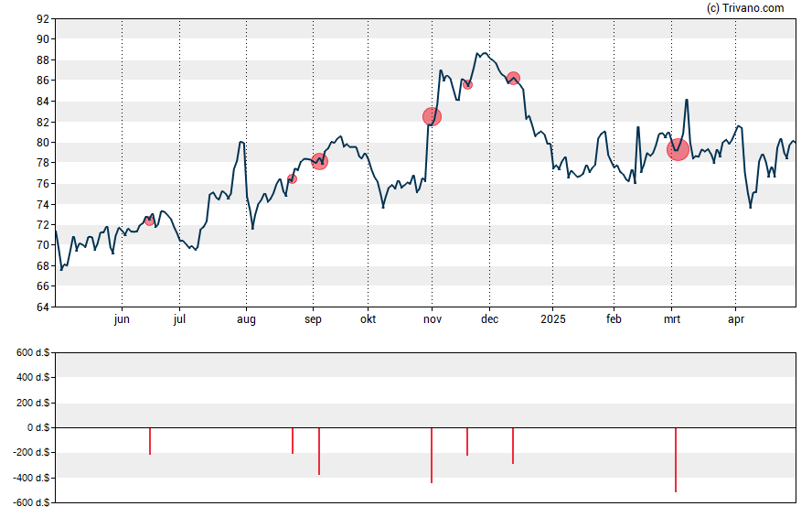Click the red bar below November start
The width and height of the screenshot is (812, 517).
pyautogui.click(x=432, y=456)
